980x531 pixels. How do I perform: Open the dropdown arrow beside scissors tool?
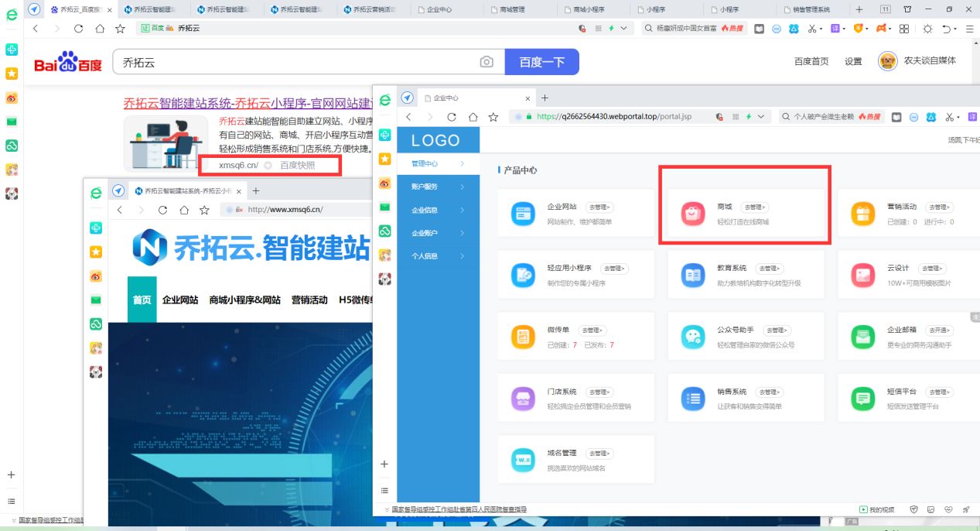822,29
